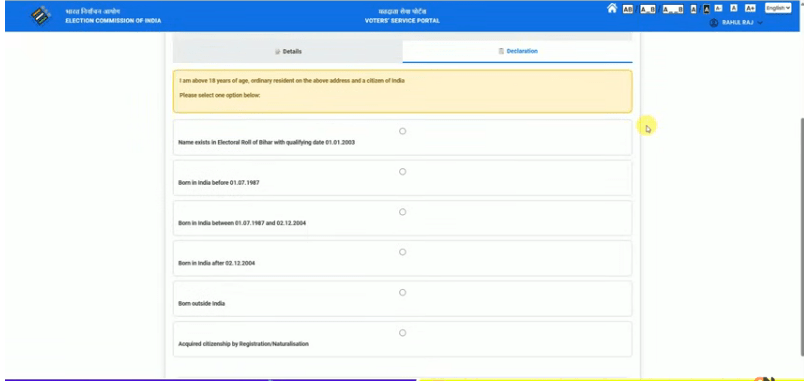Image resolution: width=804 pixels, height=381 pixels.
Task: Increase font size with A+ button
Action: [x=750, y=8]
